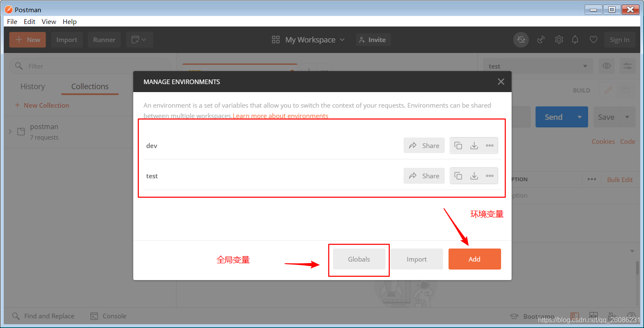Open the comments mode icon
The width and height of the screenshot is (644, 328).
(x=626, y=90)
